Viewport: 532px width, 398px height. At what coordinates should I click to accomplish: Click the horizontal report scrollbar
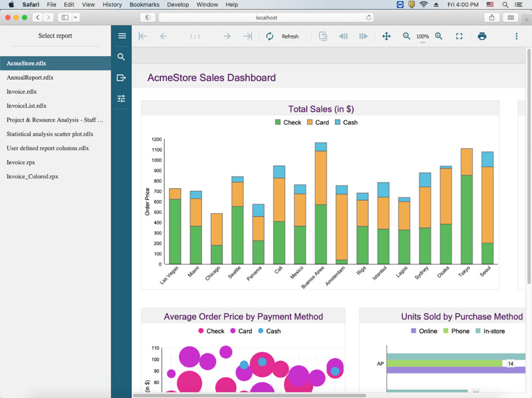pyautogui.click(x=250, y=395)
